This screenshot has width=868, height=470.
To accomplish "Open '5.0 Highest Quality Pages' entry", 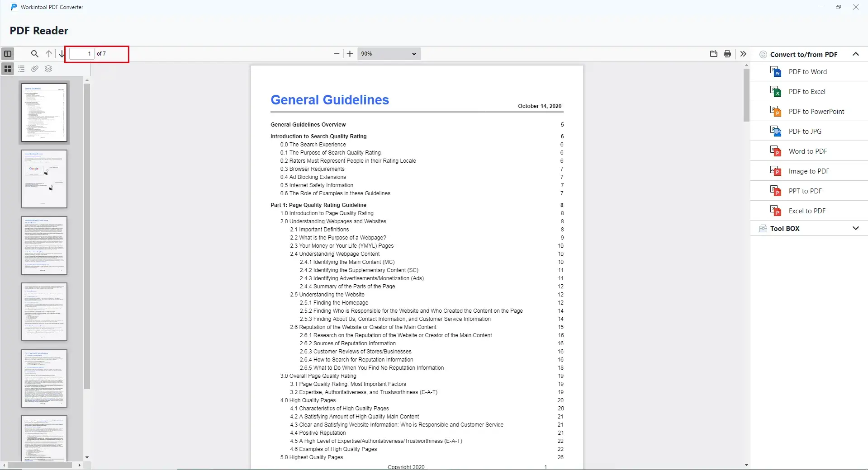I will pos(311,457).
